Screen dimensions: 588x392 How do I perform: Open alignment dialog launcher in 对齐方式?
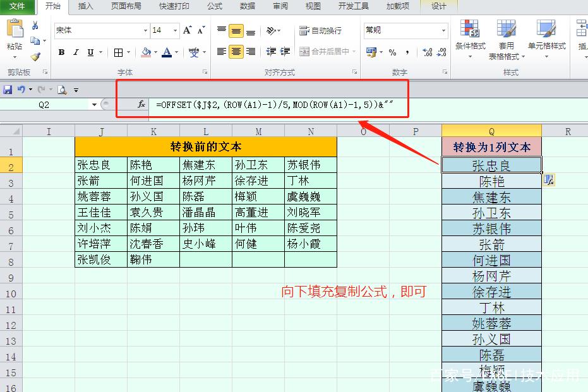coord(354,71)
